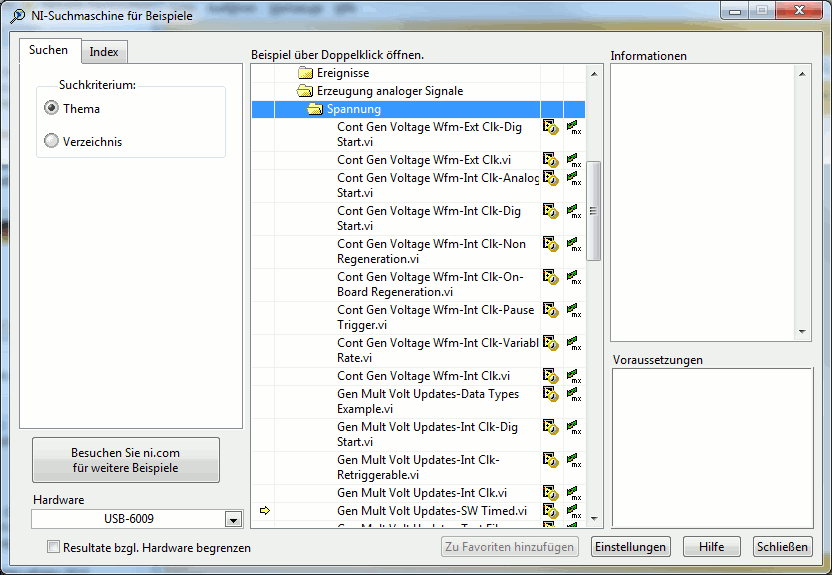Image resolution: width=832 pixels, height=575 pixels.
Task: Select Gen Mult Volt Updates-Int Clk-Retriggerable.vi
Action: 418,467
